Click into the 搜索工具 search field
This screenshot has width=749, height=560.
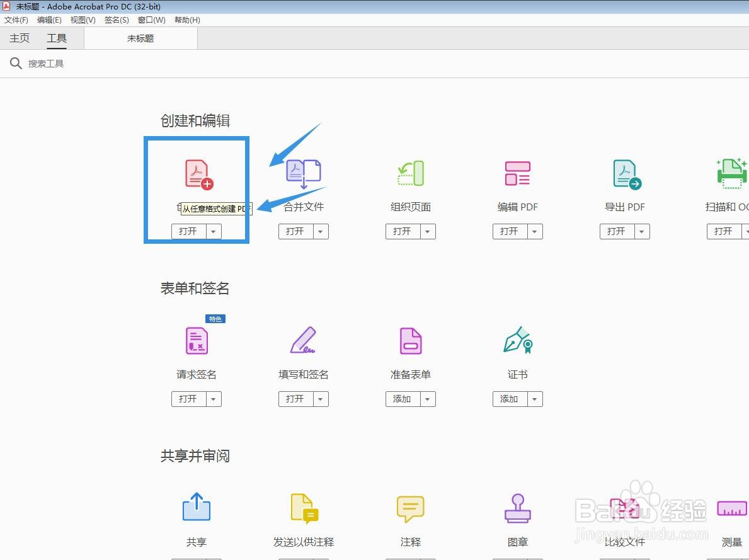point(46,64)
